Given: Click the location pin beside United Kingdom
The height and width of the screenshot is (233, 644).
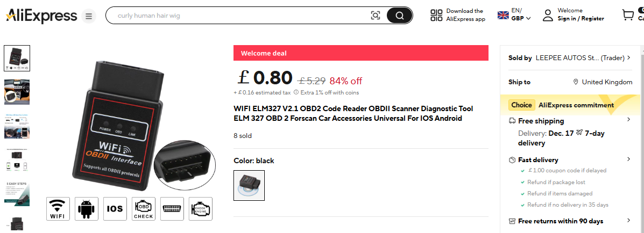Looking at the screenshot, I should click(576, 82).
